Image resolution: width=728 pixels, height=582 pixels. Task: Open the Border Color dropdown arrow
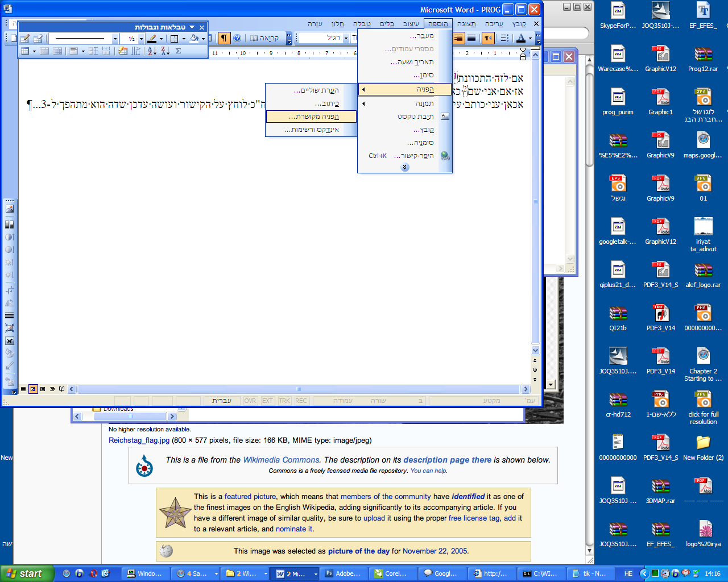coord(162,39)
